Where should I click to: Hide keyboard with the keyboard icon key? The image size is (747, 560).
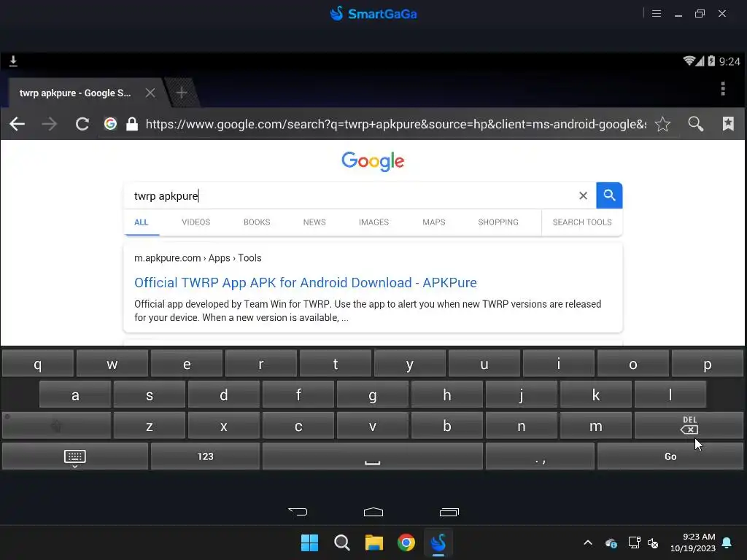tap(75, 456)
